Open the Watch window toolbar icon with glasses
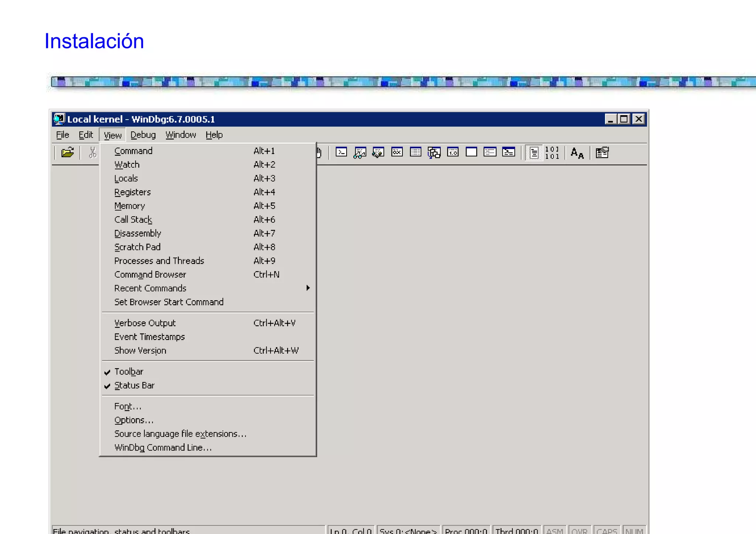The width and height of the screenshot is (756, 534). tap(360, 152)
